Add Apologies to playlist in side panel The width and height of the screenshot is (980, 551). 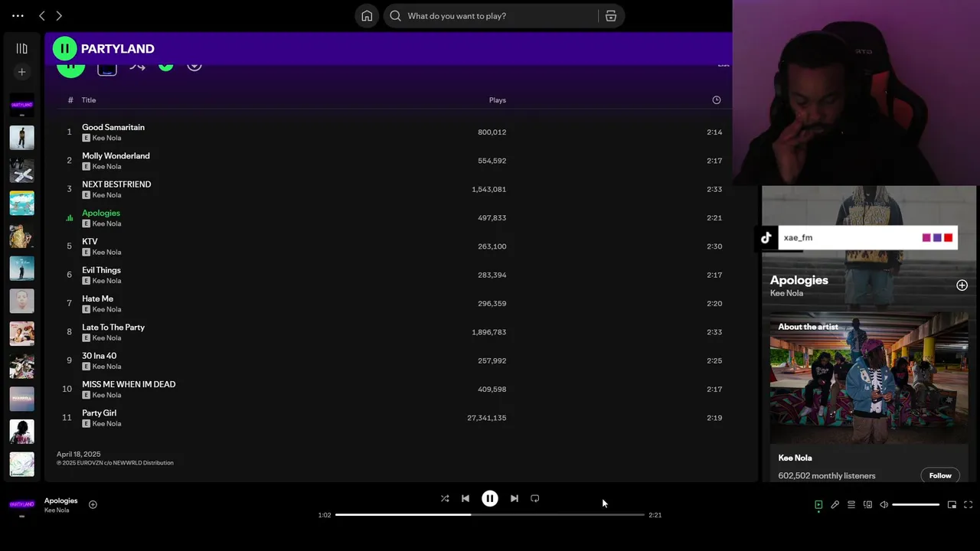(962, 285)
